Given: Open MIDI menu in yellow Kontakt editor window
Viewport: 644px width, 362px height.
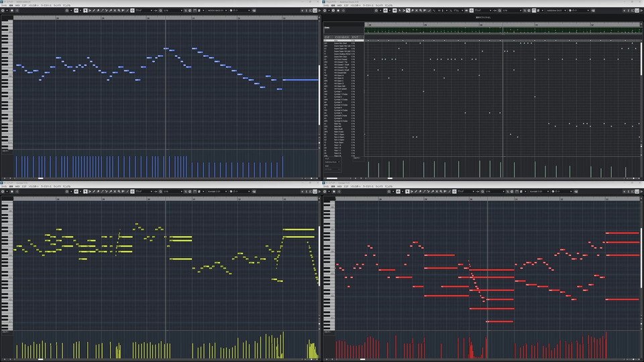Looking at the screenshot, I should coord(17,186).
